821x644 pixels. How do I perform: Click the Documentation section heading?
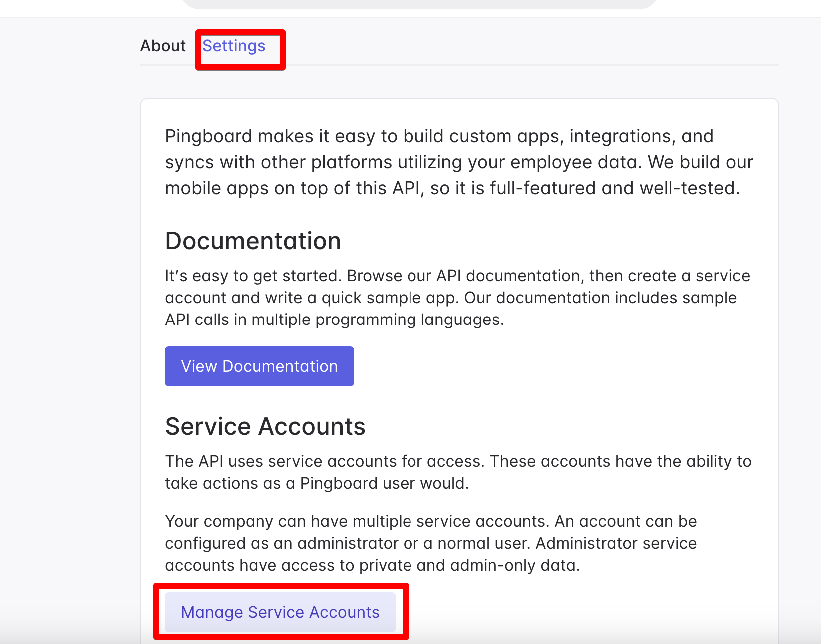(253, 241)
